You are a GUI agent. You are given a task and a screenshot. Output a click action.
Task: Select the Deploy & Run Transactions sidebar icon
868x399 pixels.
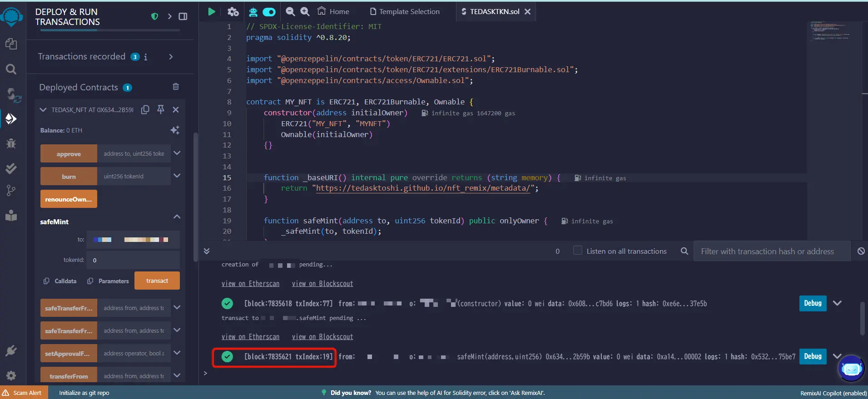click(11, 119)
